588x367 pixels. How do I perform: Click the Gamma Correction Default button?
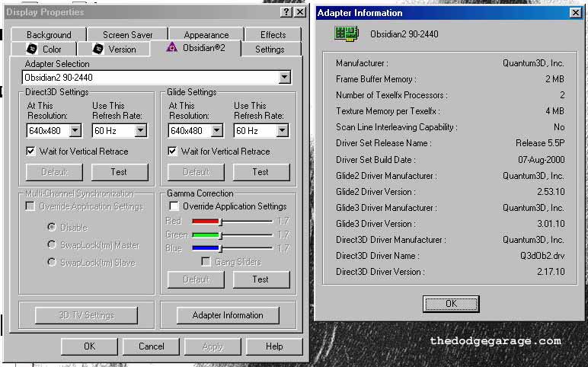coord(196,279)
